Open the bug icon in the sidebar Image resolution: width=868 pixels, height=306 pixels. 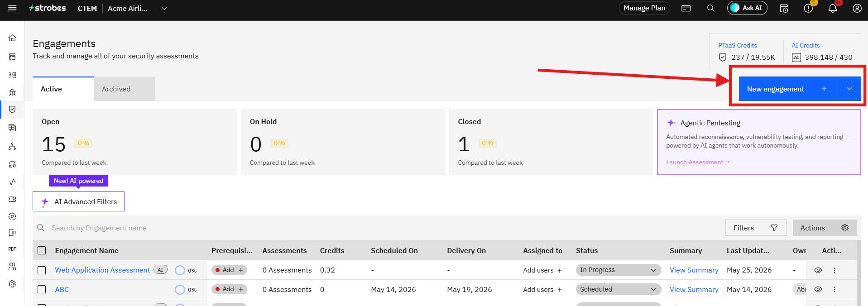12,92
